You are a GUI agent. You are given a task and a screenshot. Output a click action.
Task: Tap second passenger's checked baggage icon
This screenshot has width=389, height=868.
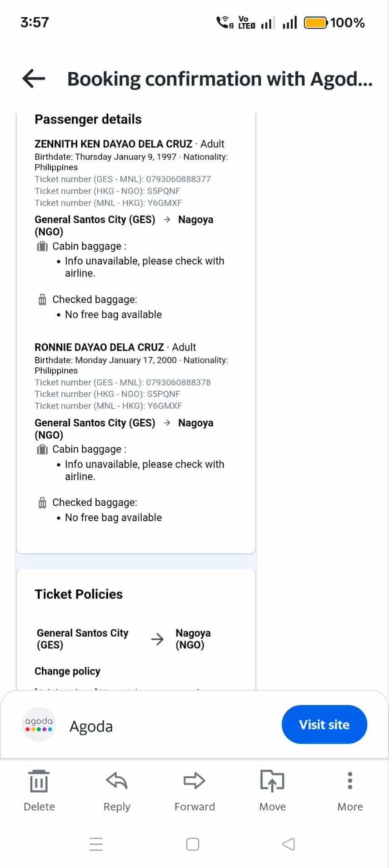42,503
